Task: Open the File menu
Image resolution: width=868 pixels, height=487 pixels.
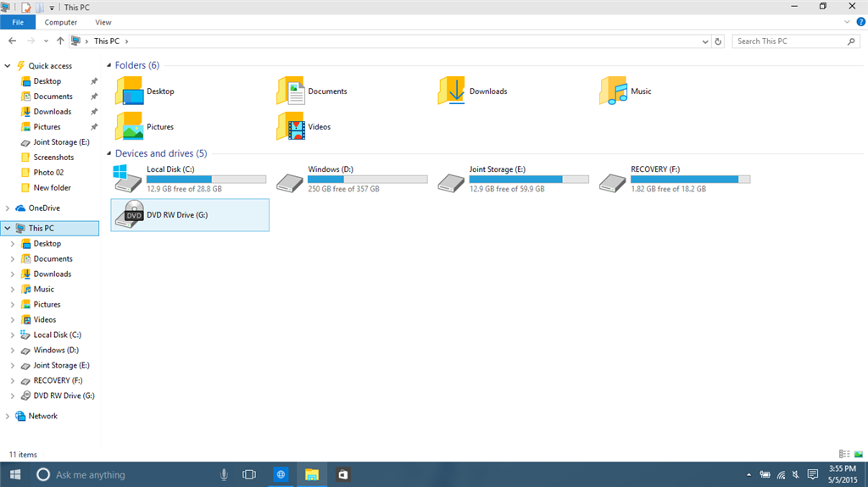Action: click(x=18, y=22)
